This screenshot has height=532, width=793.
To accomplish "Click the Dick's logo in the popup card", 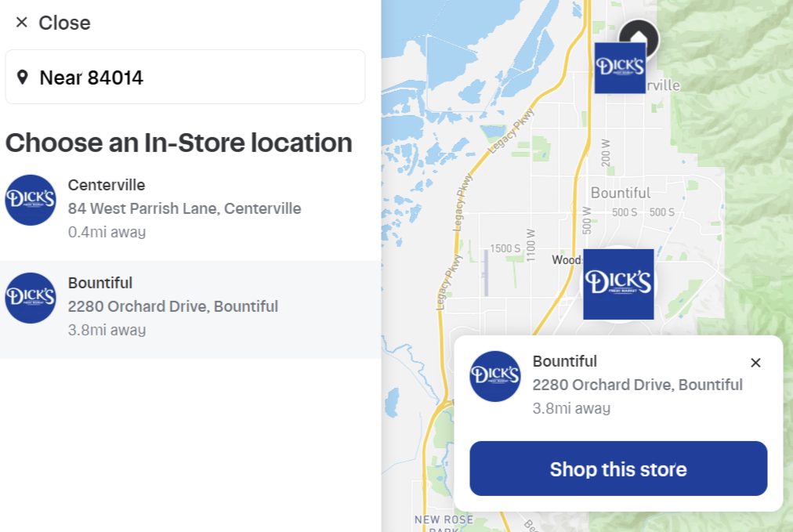I will click(495, 376).
